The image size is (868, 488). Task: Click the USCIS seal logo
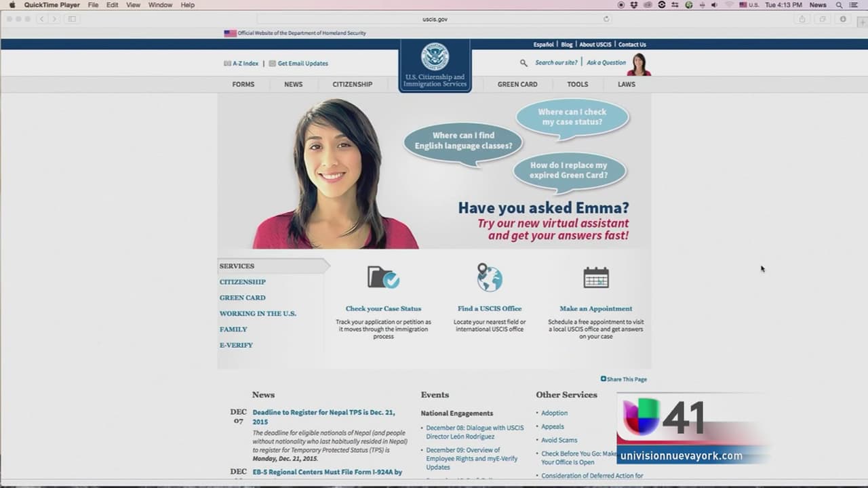(435, 58)
